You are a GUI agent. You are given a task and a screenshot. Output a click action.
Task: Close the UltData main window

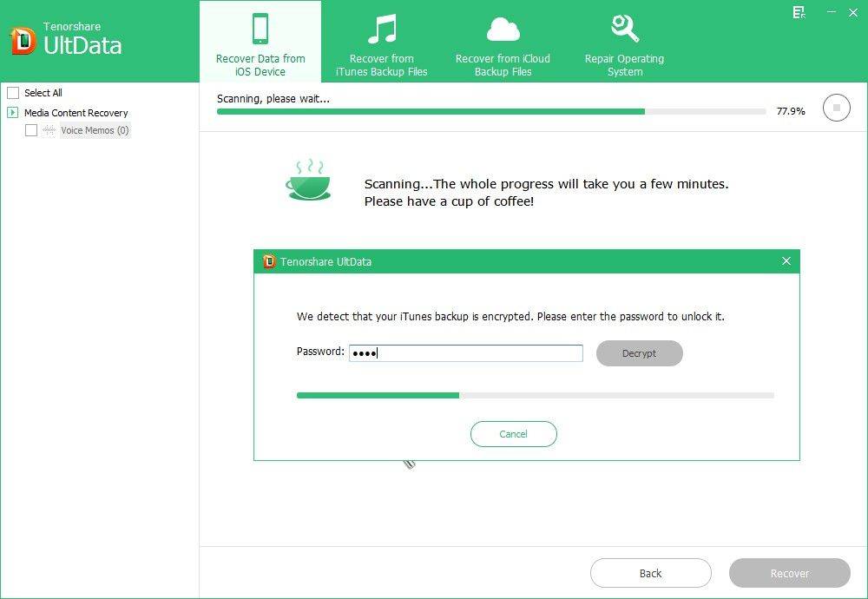[853, 12]
